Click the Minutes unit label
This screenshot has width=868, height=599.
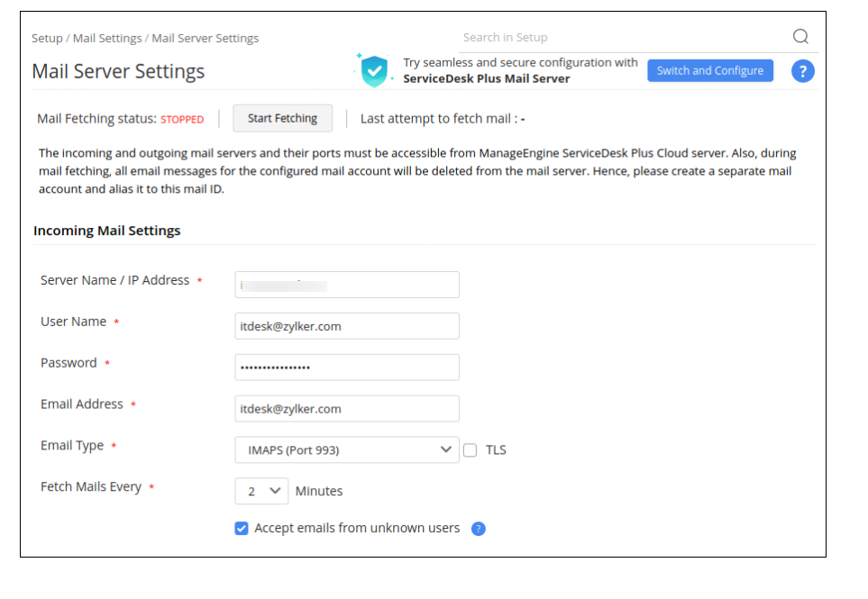pyautogui.click(x=319, y=491)
